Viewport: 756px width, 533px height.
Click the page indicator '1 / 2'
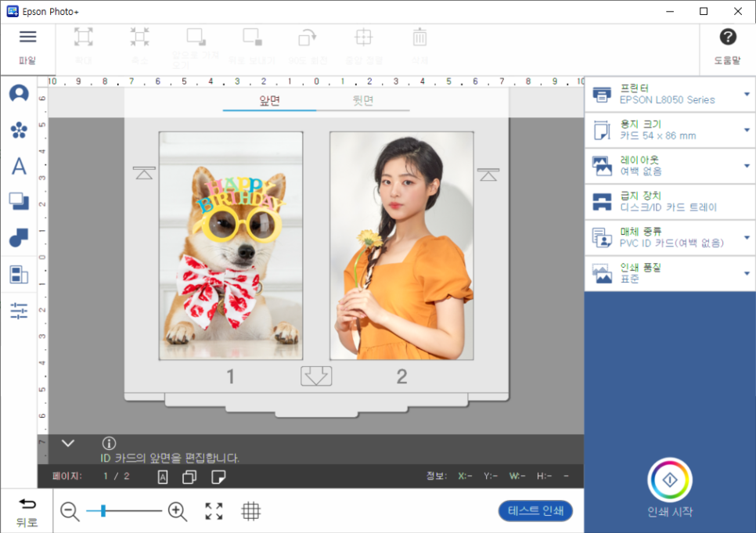pyautogui.click(x=116, y=476)
